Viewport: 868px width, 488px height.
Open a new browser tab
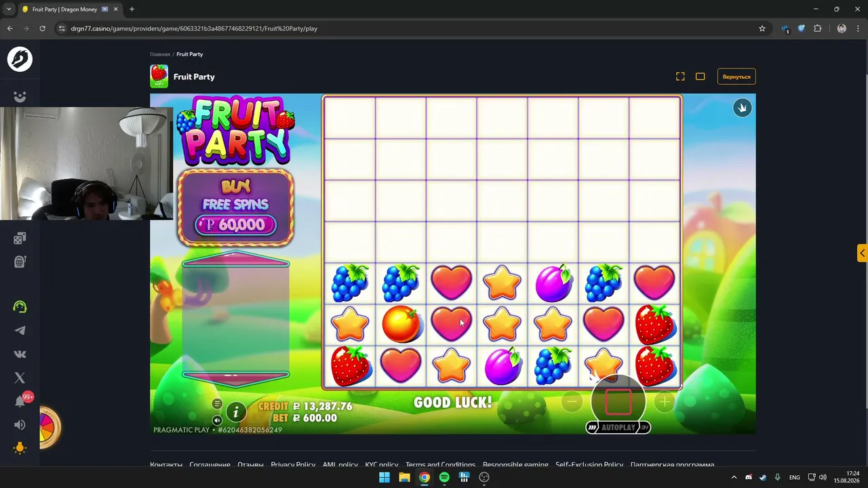pyautogui.click(x=132, y=9)
